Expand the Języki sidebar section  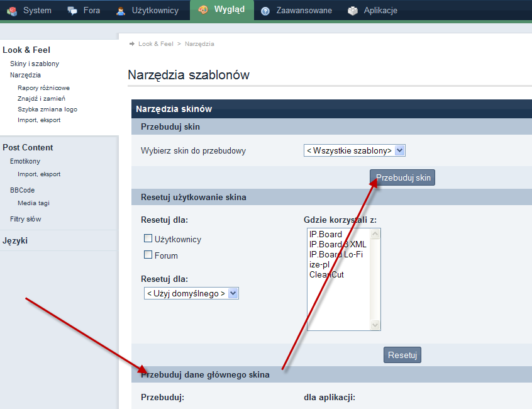click(x=15, y=240)
